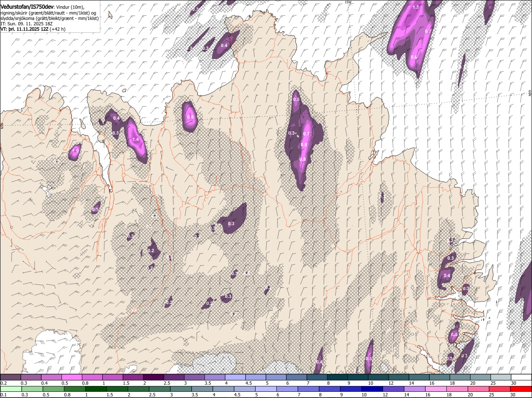Select lower legend pink swatch between 18 and 20
Image resolution: width=532 pixels, height=398 pixels.
[458, 389]
